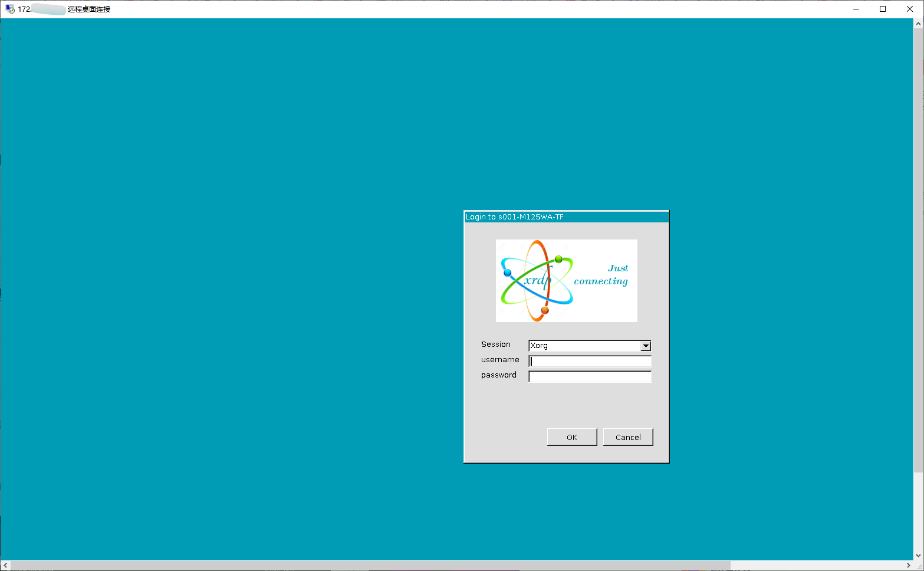This screenshot has height=571, width=924.
Task: Click the 'Login to s001-M12SWA-TF' dialog title
Action: click(x=515, y=217)
